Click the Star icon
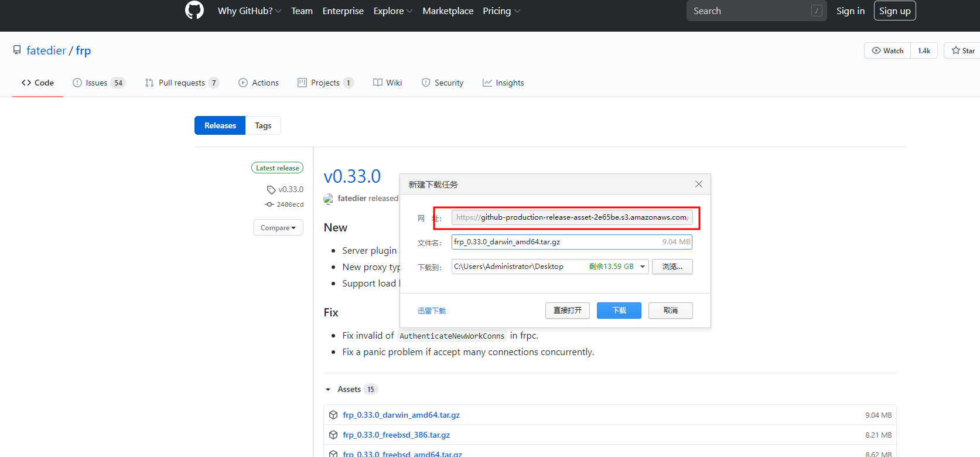This screenshot has width=980, height=457. pos(955,50)
